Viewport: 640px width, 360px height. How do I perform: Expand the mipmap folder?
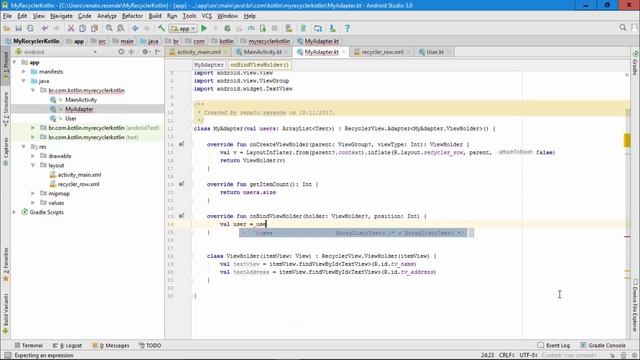click(x=33, y=193)
